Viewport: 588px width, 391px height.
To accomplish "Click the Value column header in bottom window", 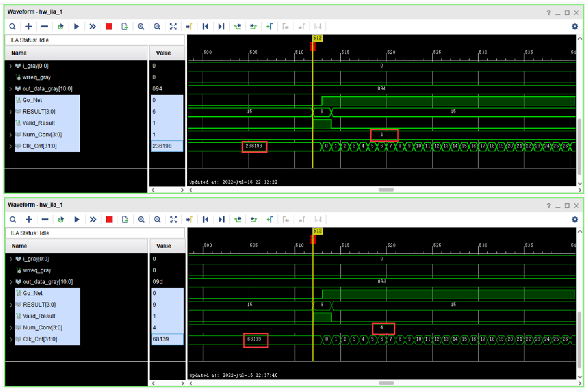I will click(x=164, y=246).
